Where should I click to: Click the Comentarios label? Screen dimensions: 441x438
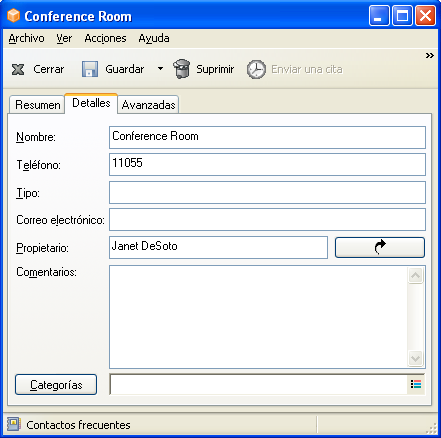click(x=46, y=272)
